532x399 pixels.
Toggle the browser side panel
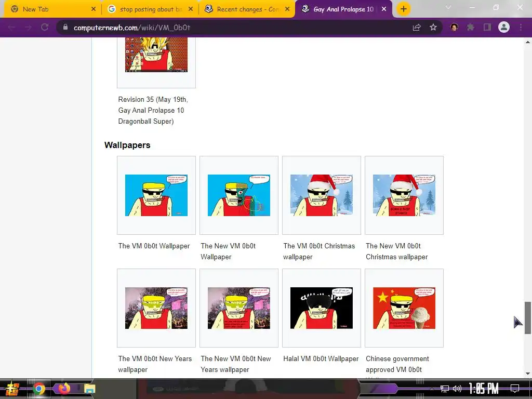coord(487,28)
